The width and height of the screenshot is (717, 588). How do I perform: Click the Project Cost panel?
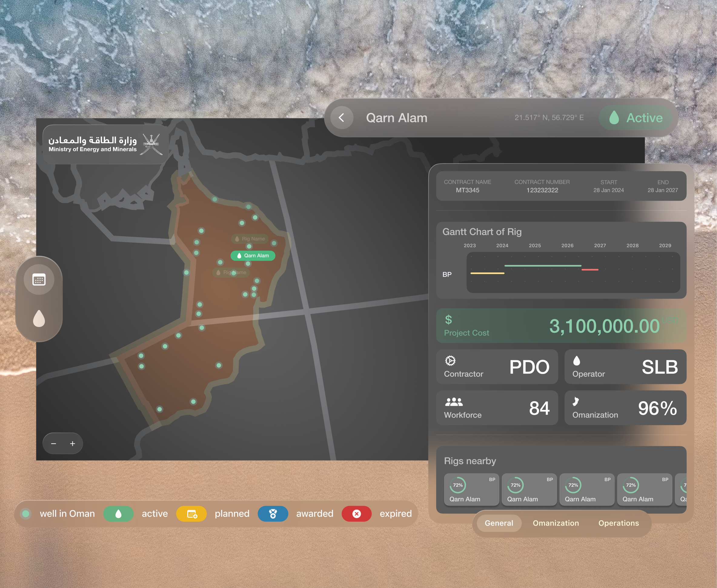click(561, 326)
